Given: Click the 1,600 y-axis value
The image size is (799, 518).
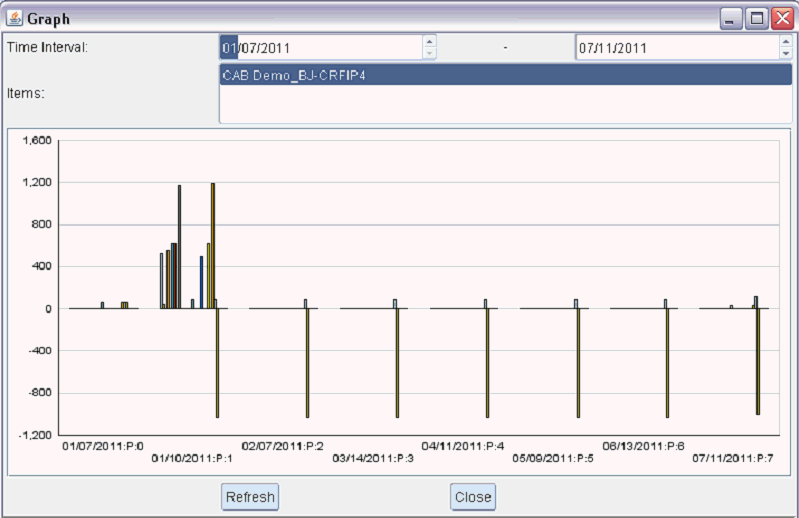Looking at the screenshot, I should pyautogui.click(x=37, y=141).
